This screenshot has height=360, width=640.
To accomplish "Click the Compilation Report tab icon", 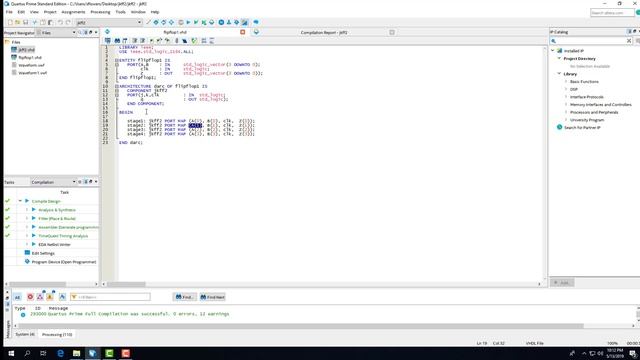I will (x=256, y=32).
